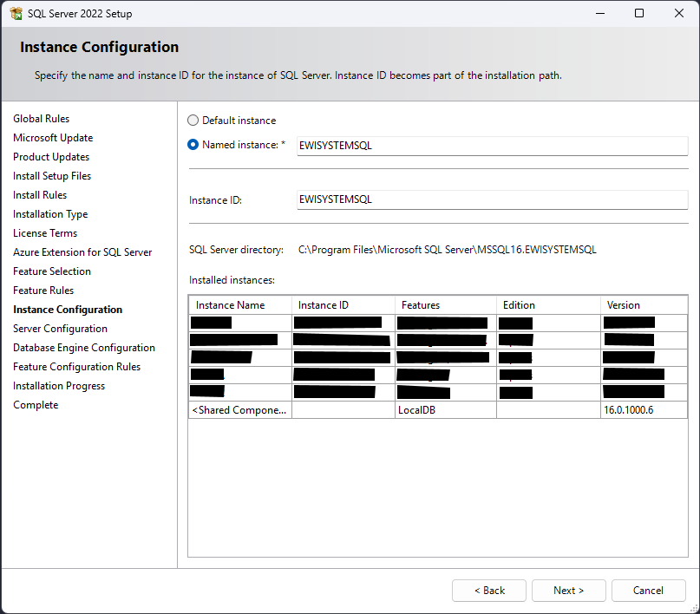Click the LocalDB features cell

(x=445, y=410)
